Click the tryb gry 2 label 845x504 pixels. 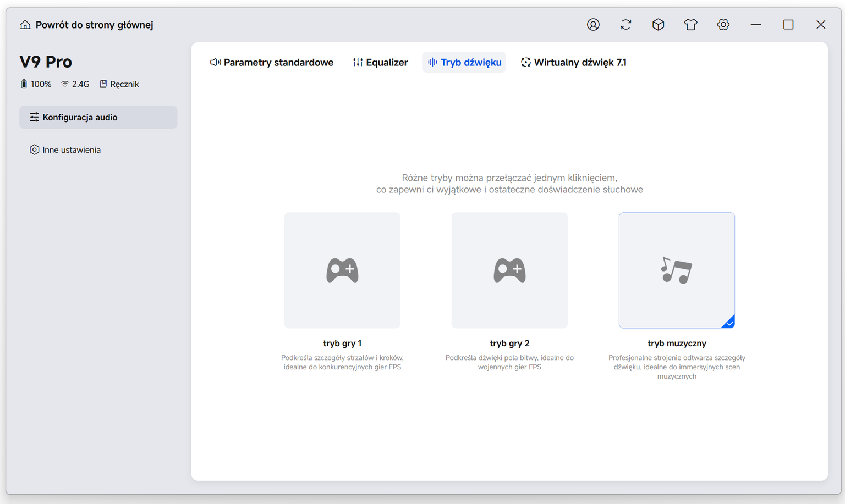509,343
